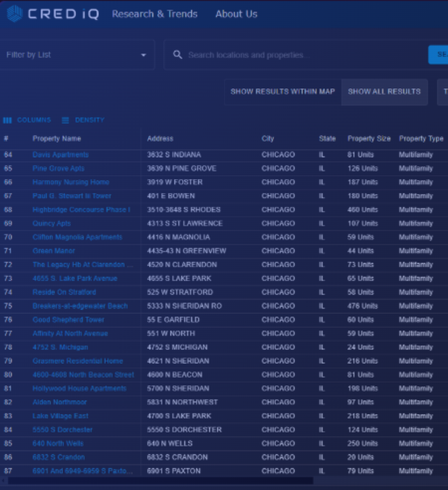Click the CRED iQ cube logo icon
This screenshot has width=448, height=490.
coord(14,13)
